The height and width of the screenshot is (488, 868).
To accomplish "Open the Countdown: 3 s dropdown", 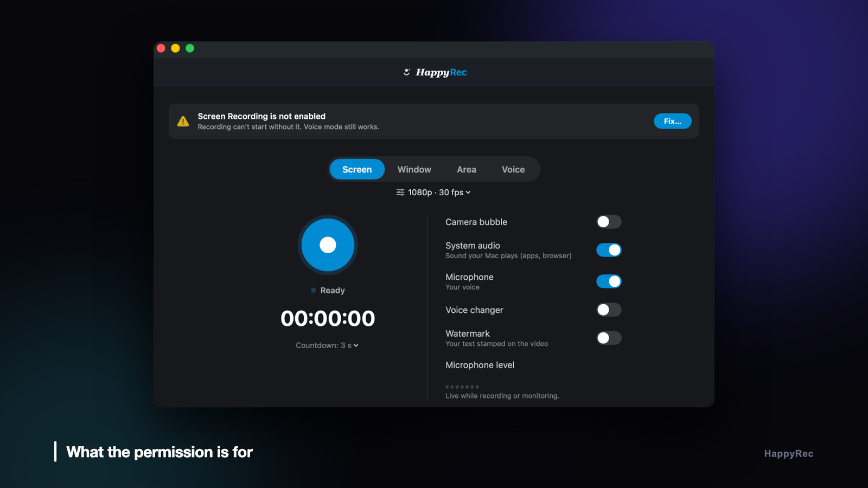I will click(327, 345).
